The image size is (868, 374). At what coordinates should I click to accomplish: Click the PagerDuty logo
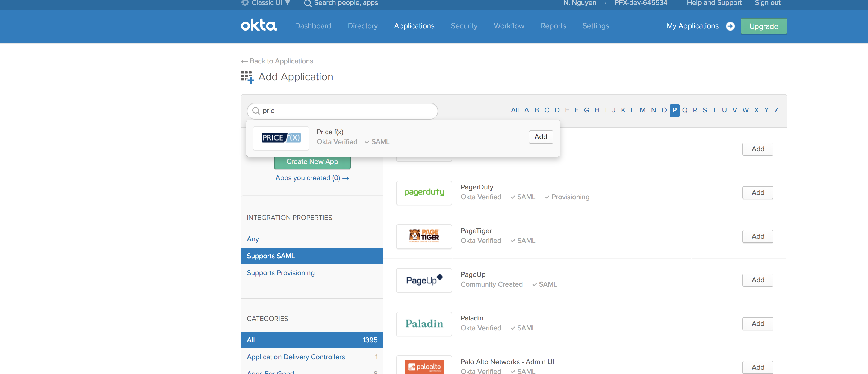pos(424,193)
